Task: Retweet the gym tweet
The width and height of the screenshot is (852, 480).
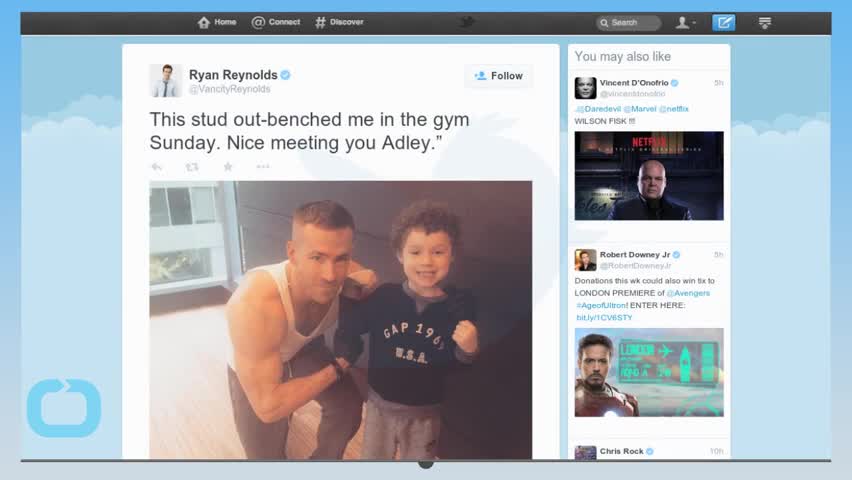Action: click(x=192, y=167)
